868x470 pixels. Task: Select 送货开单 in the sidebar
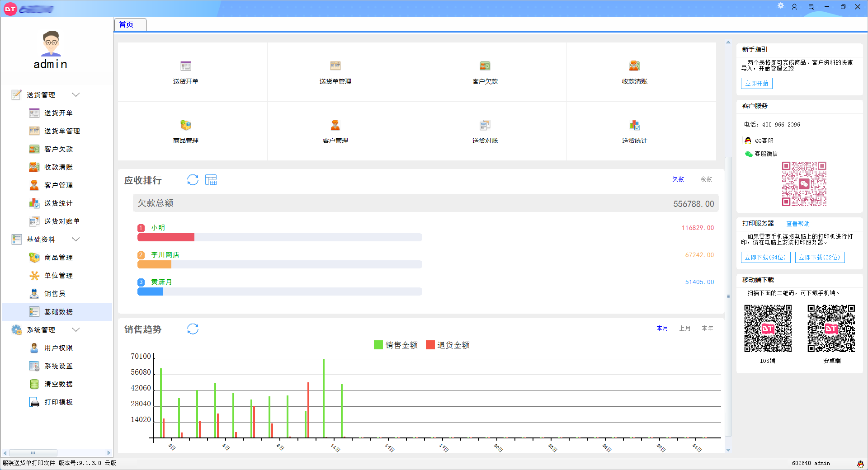coord(58,113)
